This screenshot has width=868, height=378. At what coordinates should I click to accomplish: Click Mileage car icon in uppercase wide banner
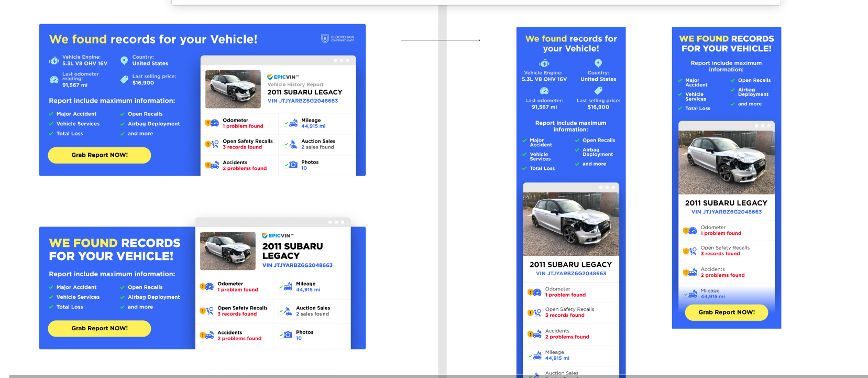[286, 287]
